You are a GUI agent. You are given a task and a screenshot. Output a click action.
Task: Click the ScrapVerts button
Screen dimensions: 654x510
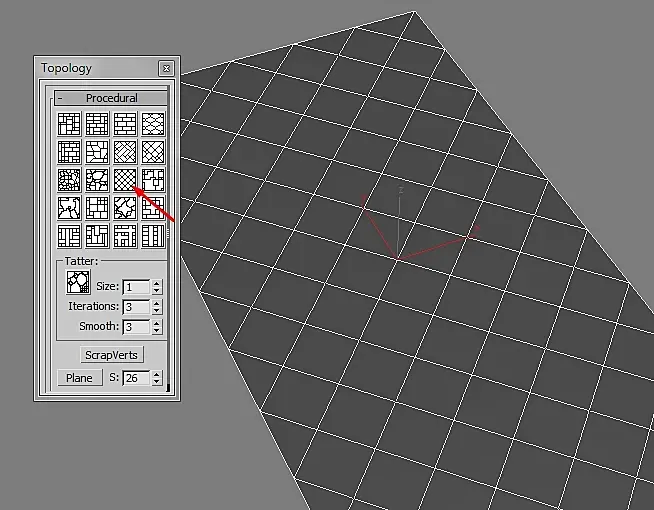click(x=111, y=355)
